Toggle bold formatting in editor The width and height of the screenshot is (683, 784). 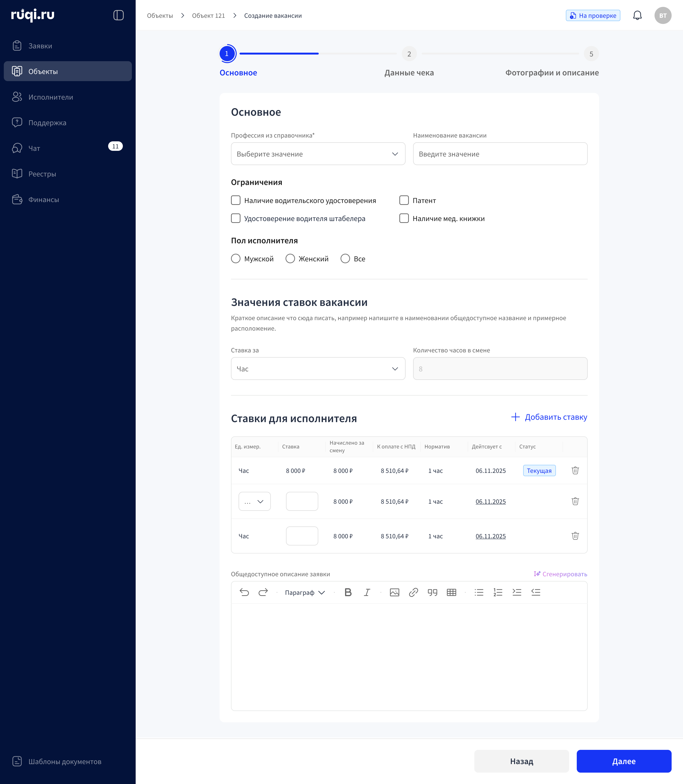click(x=348, y=592)
